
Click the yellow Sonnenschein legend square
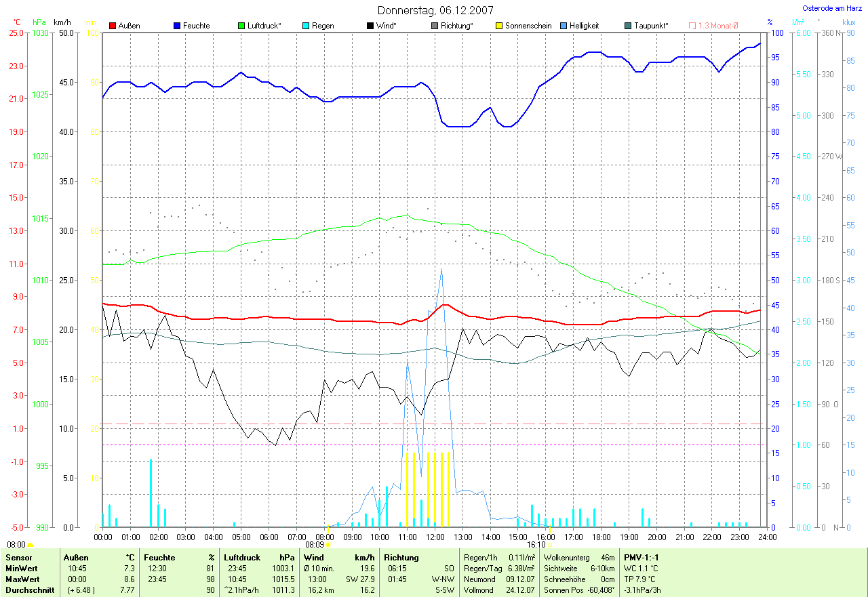click(499, 26)
